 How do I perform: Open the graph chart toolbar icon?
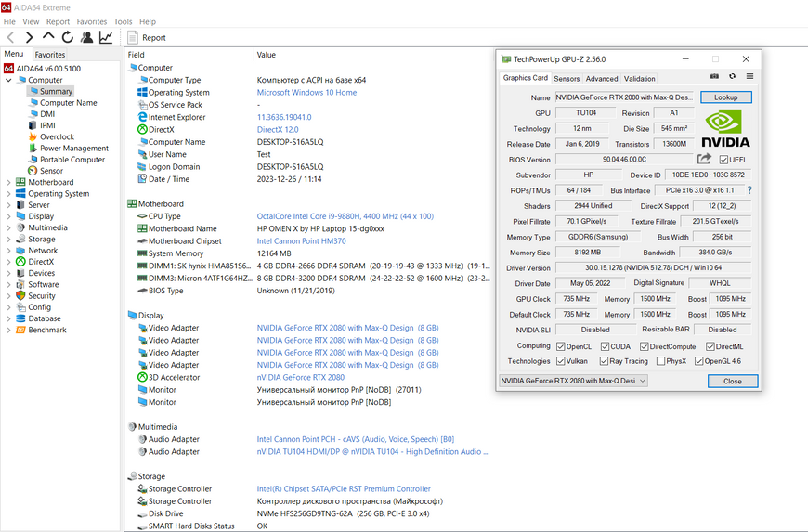pos(106,37)
